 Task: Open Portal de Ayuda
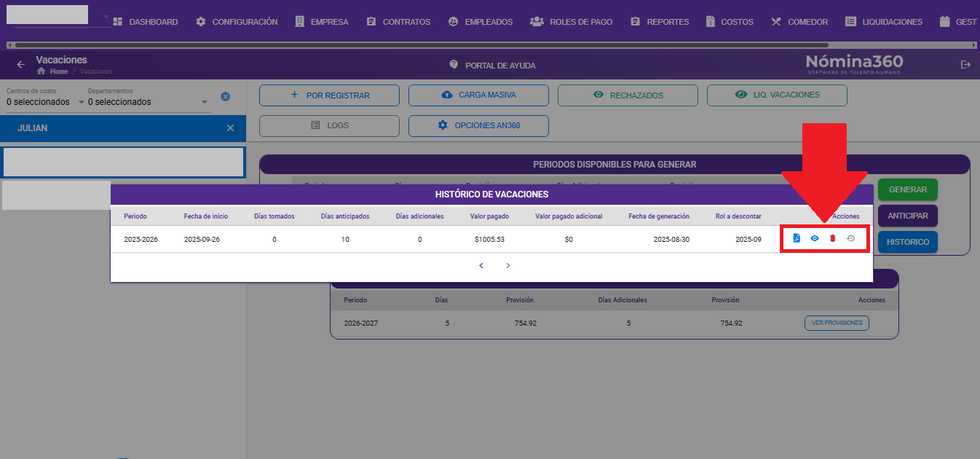[x=492, y=65]
